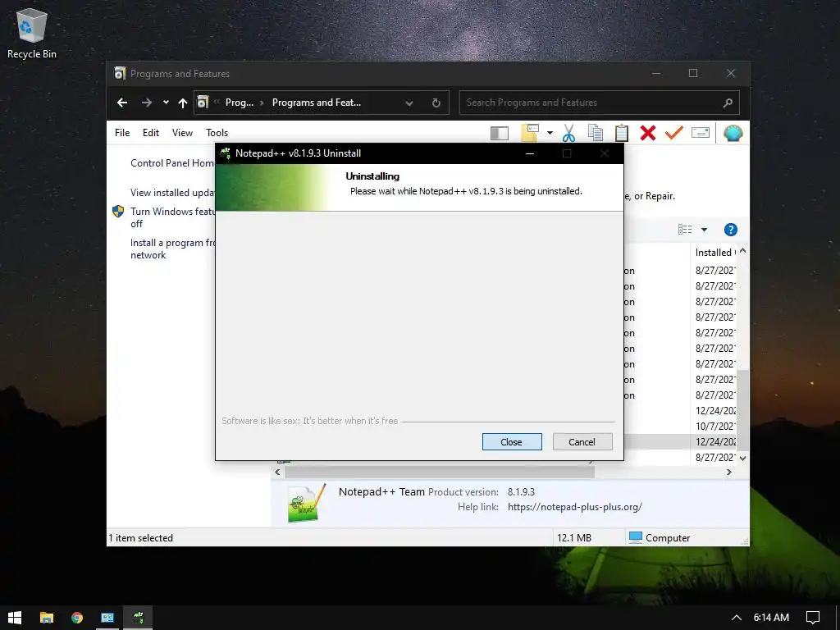
Task: Click the 6:14 AM taskbar clock
Action: 771,618
